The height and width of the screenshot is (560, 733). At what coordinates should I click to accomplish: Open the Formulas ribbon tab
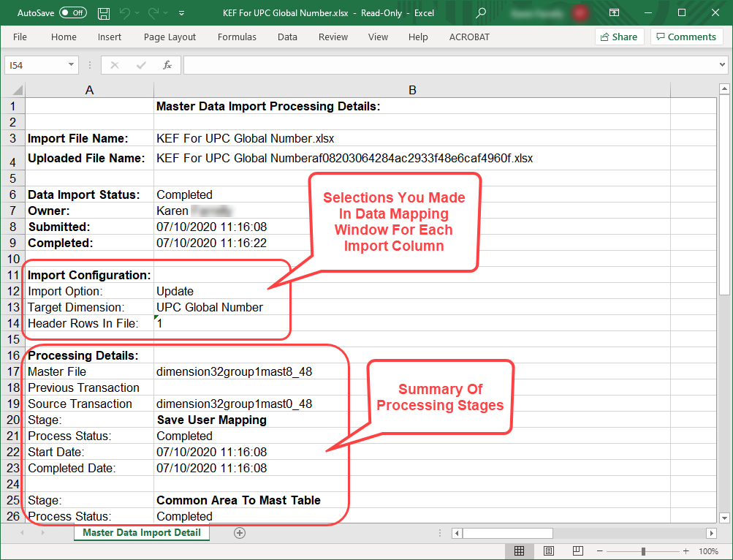coord(237,37)
